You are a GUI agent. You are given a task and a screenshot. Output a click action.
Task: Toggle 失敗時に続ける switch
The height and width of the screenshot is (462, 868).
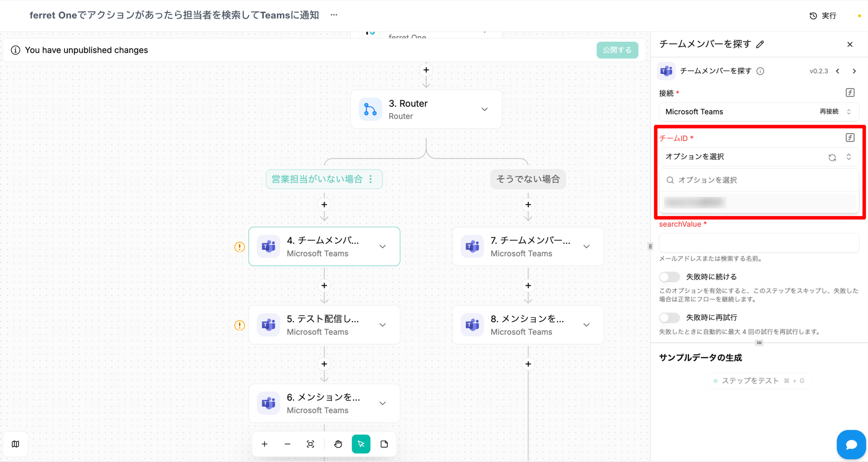pyautogui.click(x=669, y=277)
